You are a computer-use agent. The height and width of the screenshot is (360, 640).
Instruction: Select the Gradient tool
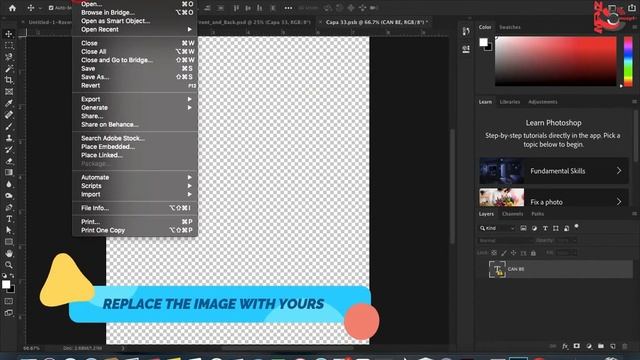click(9, 172)
